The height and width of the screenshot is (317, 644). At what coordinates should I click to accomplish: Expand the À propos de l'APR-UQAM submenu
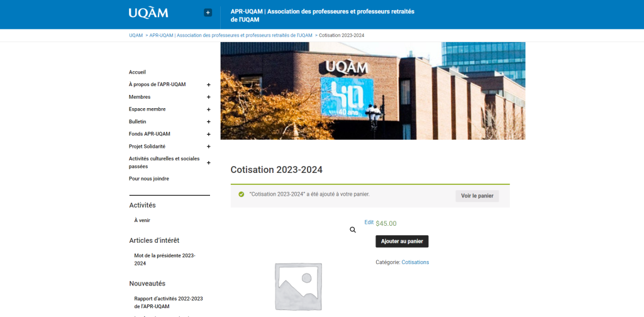[208, 84]
